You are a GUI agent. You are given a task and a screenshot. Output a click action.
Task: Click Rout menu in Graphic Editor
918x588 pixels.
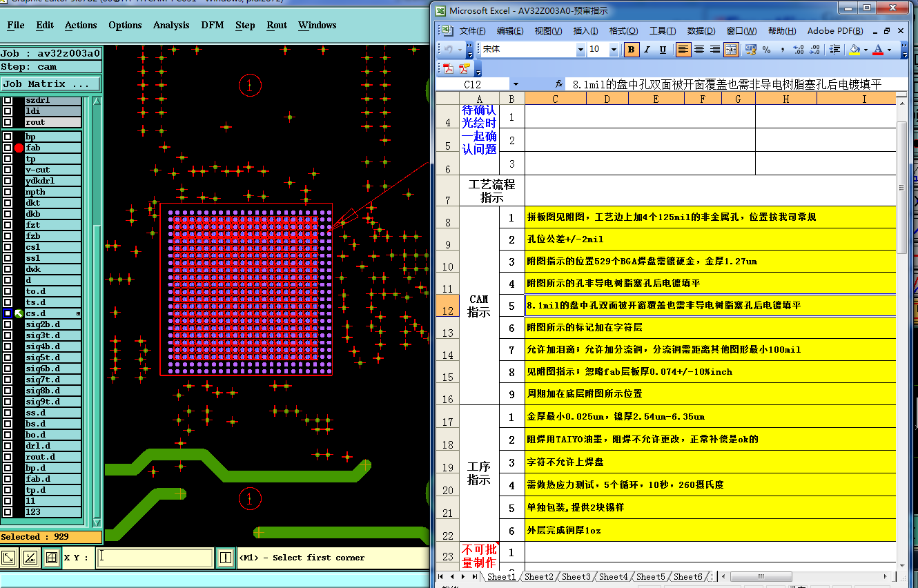(277, 25)
